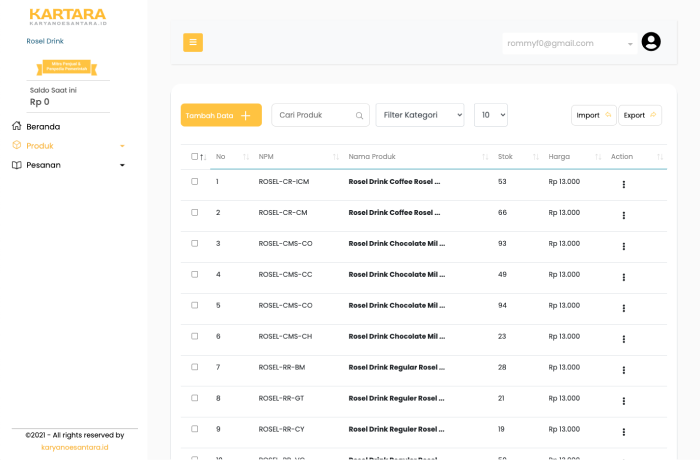The image size is (700, 460).
Task: Click the Export button
Action: click(x=640, y=115)
